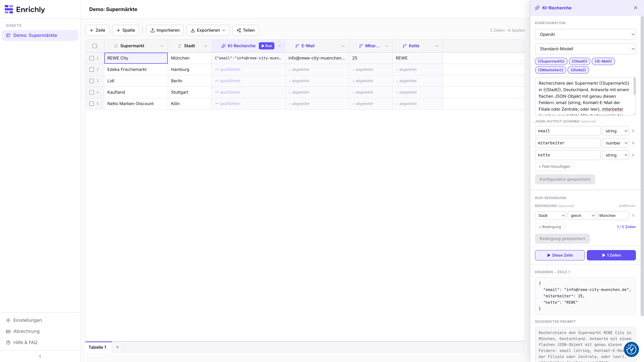Screen dimensions: 644x362
Task: Click the Kette column branch icon
Action: (405, 46)
